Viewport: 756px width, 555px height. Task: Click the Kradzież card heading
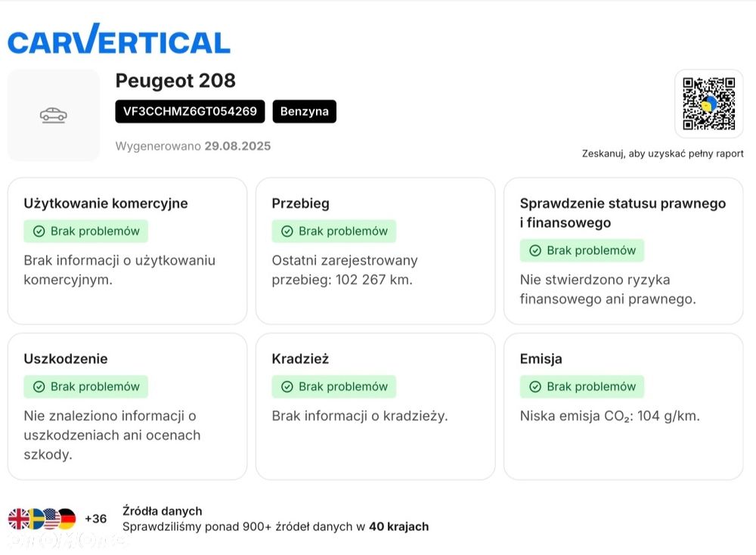tap(300, 358)
